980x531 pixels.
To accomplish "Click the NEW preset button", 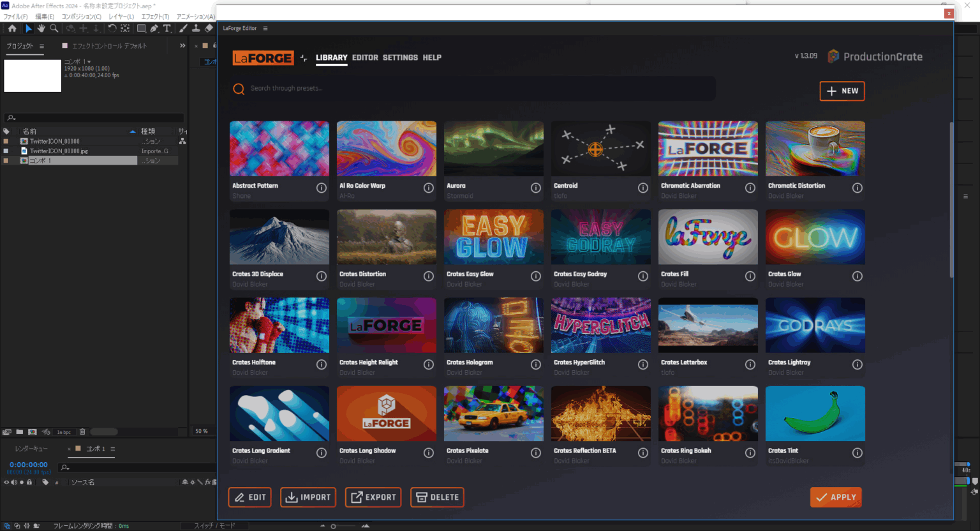I will pos(842,91).
